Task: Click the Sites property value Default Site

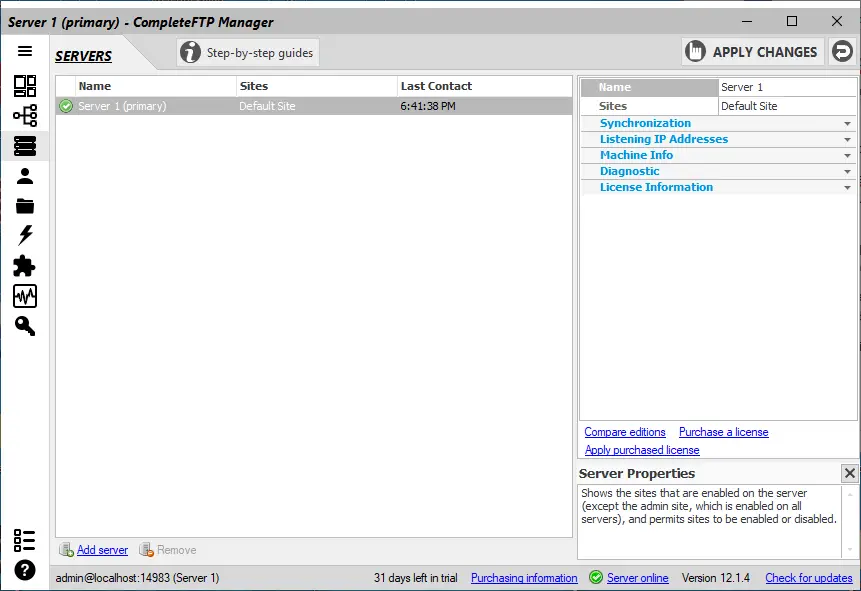Action: [787, 106]
